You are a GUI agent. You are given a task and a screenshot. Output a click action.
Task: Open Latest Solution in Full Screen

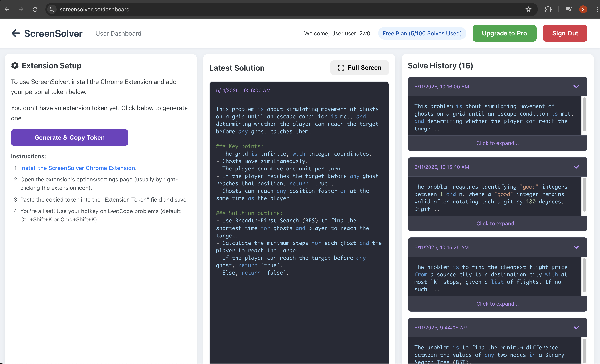tap(359, 67)
